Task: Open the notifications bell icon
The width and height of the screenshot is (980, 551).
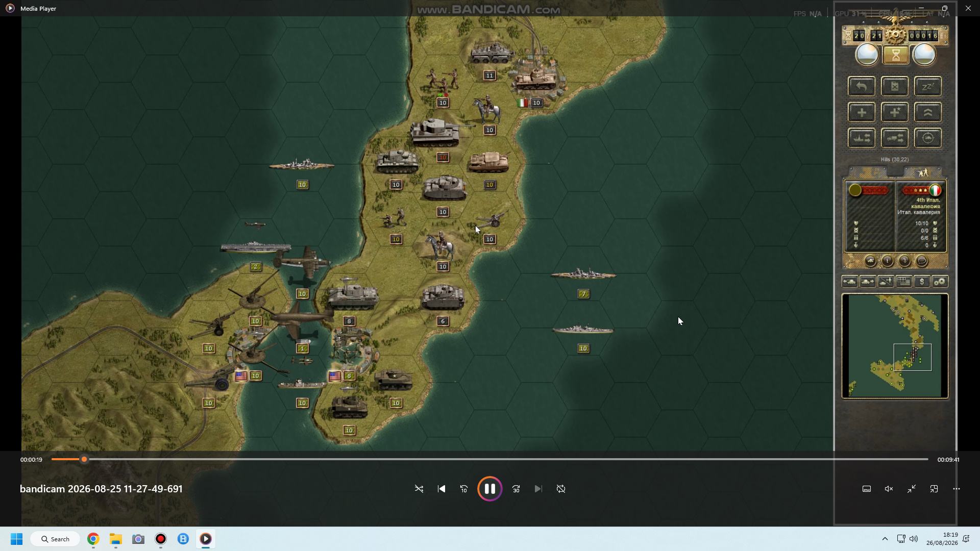Action: point(966,539)
